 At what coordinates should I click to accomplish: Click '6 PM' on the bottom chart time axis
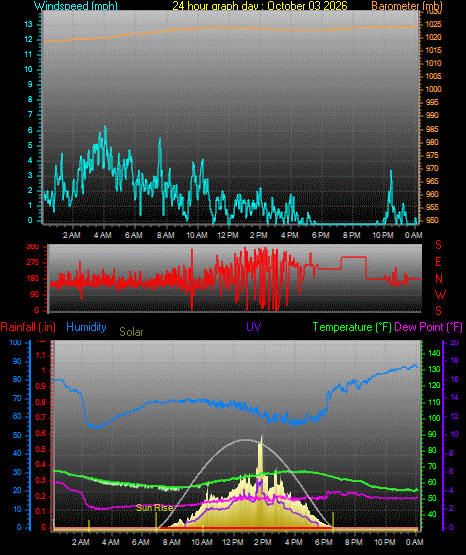point(324,542)
